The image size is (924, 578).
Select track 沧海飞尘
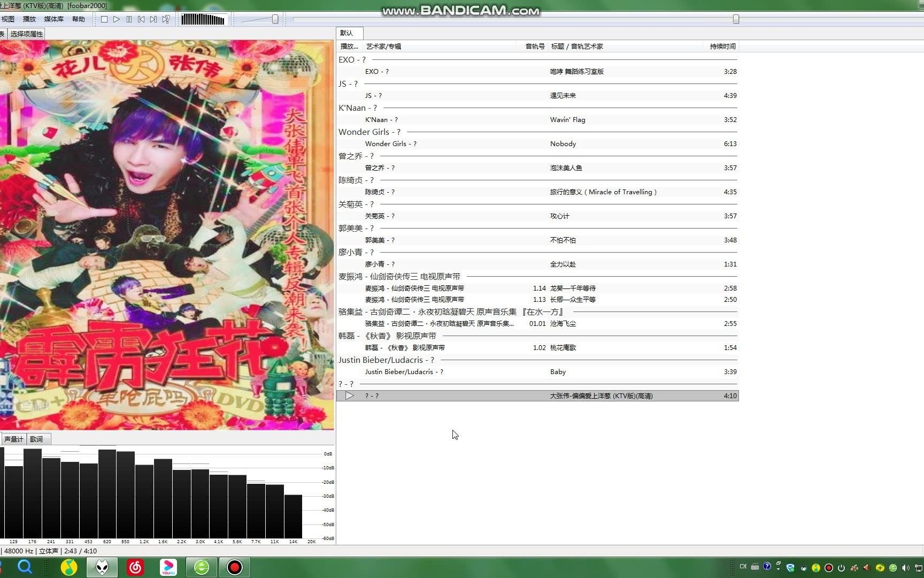(537, 324)
